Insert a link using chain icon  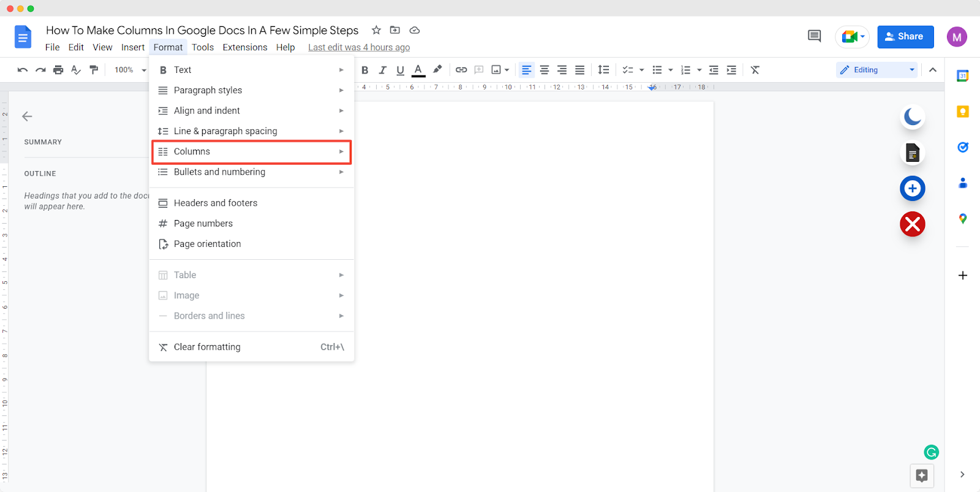point(461,70)
